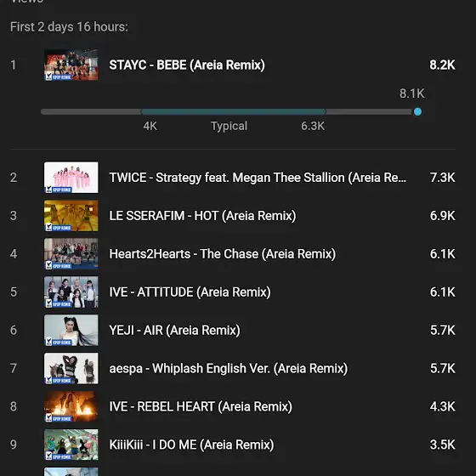Open KiiiKiii I DO ME thumbnail
Screen dimensions: 476x476
pos(71,445)
